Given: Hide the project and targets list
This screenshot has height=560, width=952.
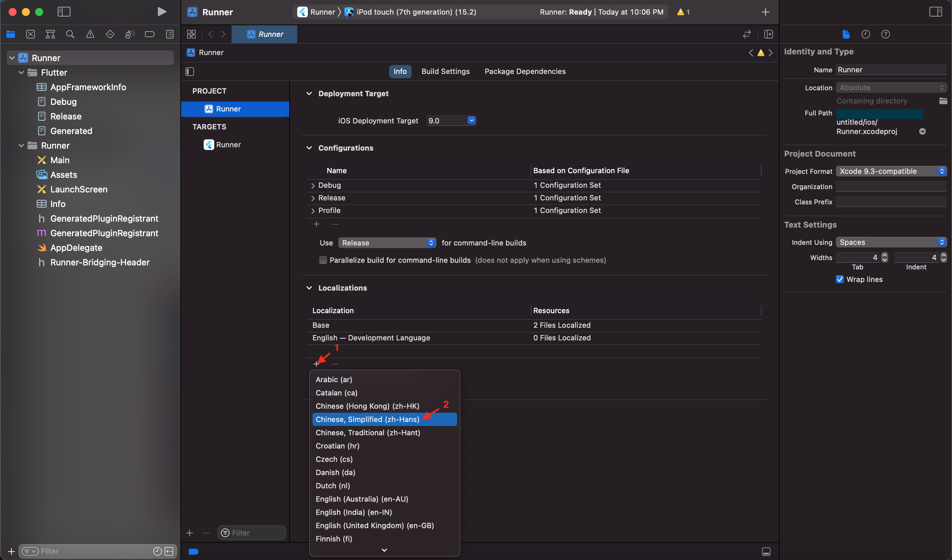Looking at the screenshot, I should pos(190,71).
